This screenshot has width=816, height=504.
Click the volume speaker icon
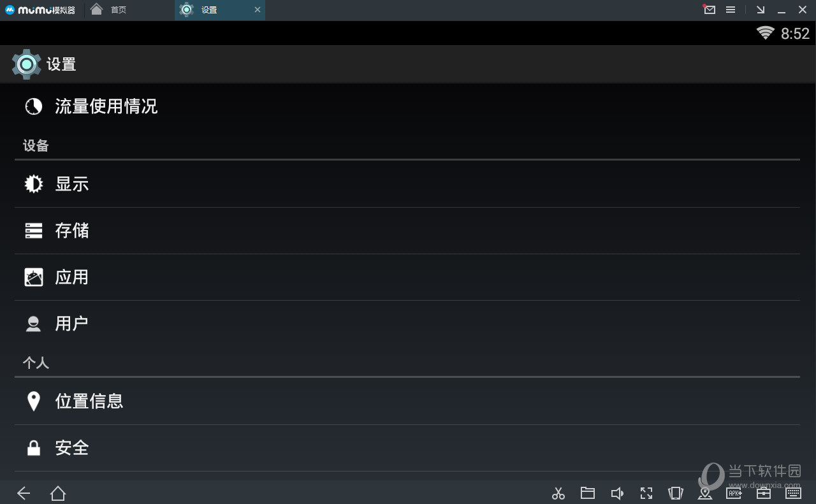pyautogui.click(x=617, y=493)
